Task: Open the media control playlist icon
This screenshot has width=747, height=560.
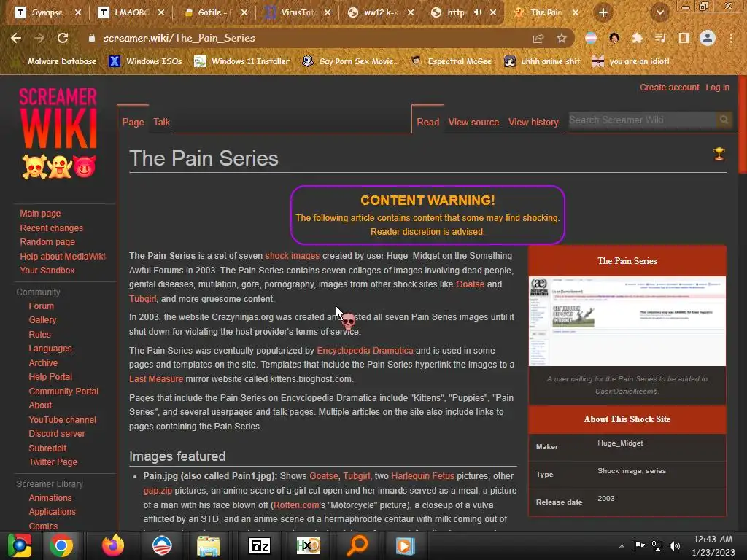Action: tap(660, 38)
